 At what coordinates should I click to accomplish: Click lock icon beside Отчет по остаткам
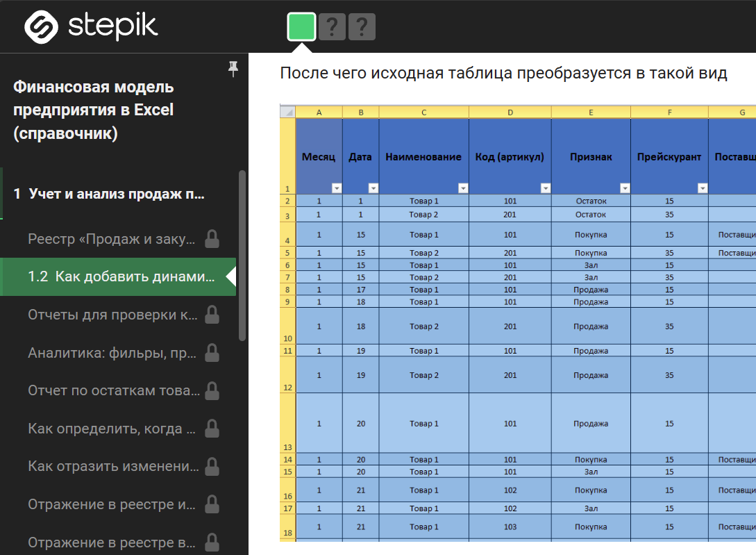[x=212, y=390]
